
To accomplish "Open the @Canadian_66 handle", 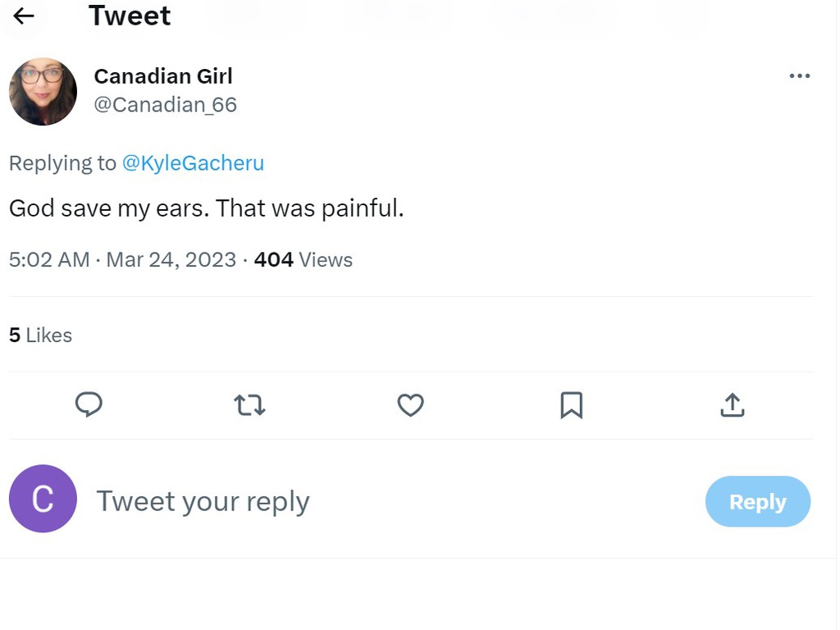I will 165,104.
